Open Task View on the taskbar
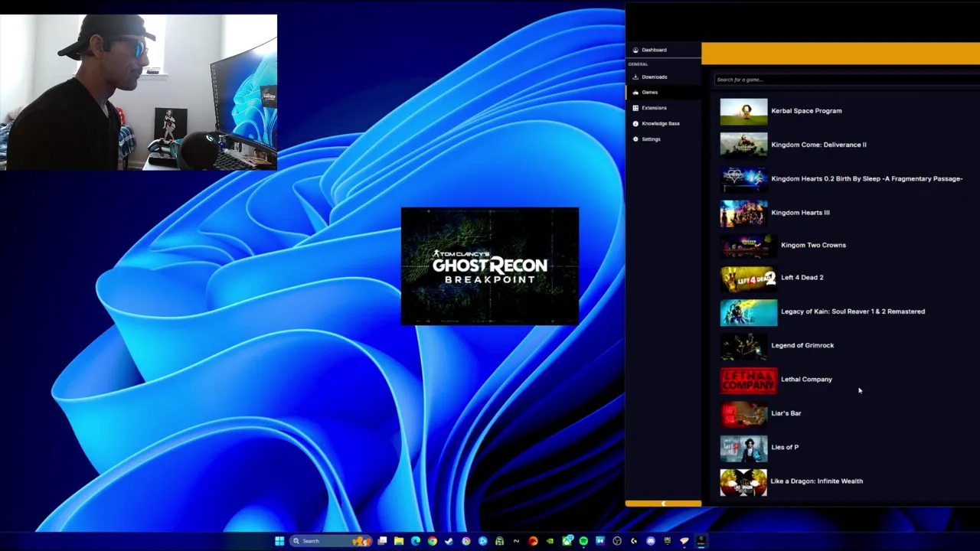 pyautogui.click(x=382, y=541)
